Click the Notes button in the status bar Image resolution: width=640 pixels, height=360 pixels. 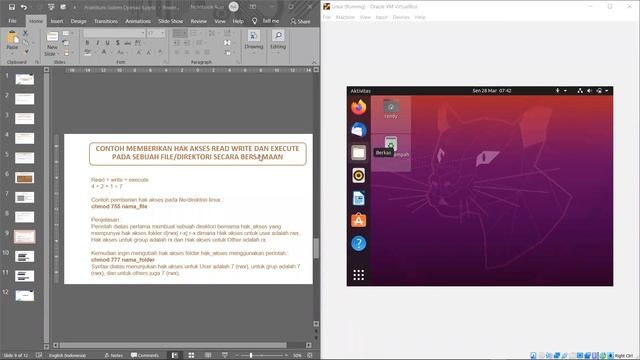point(113,356)
